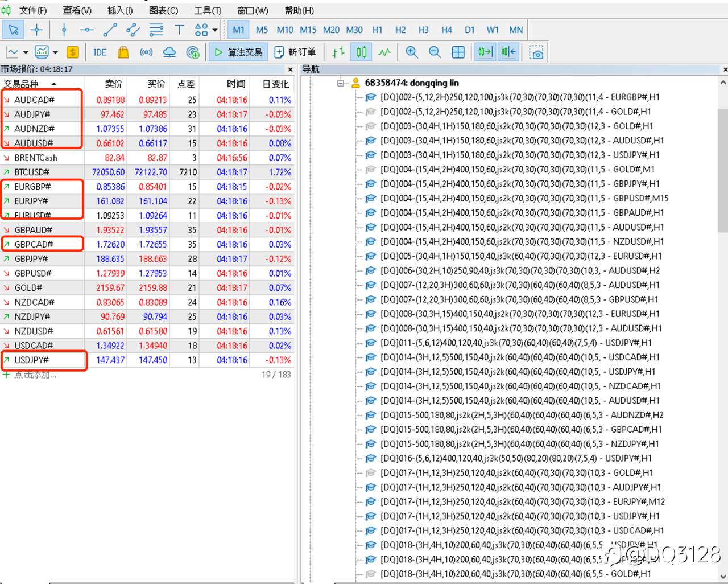Select the text label tool

tap(179, 30)
